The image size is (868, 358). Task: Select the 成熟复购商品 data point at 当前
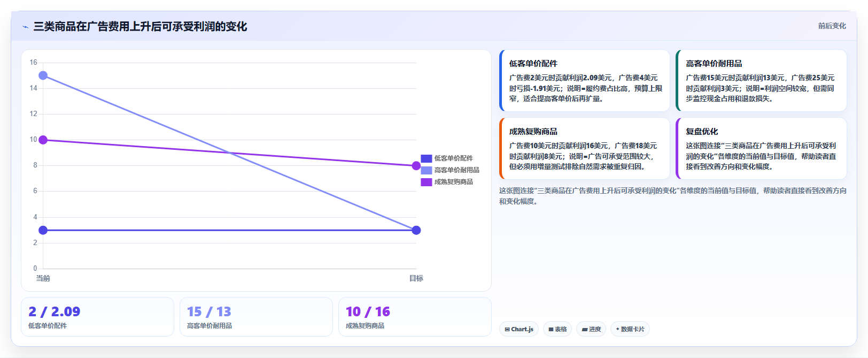[x=43, y=140]
